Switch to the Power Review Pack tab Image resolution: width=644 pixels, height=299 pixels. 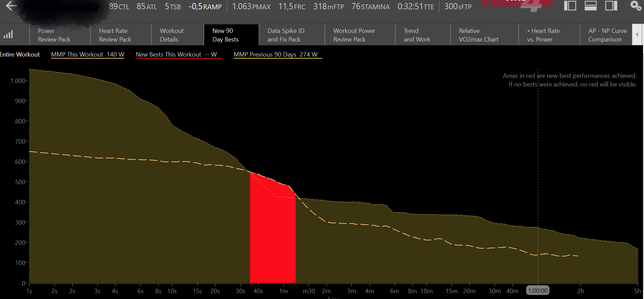tap(54, 35)
